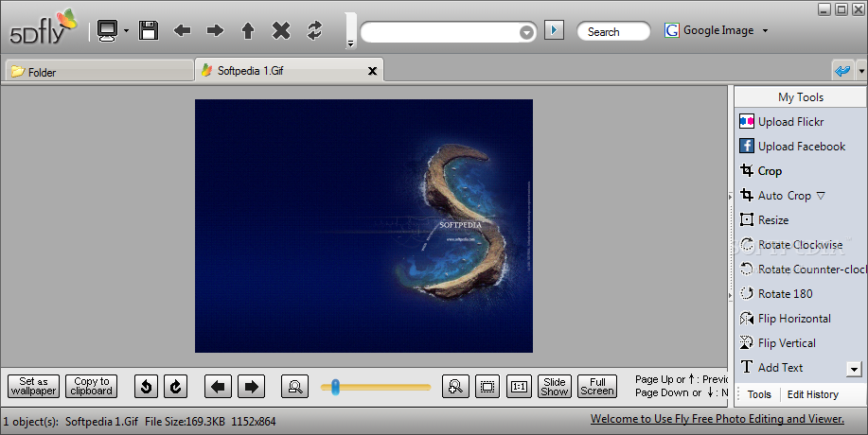
Task: Select the Add Text tool
Action: click(771, 368)
